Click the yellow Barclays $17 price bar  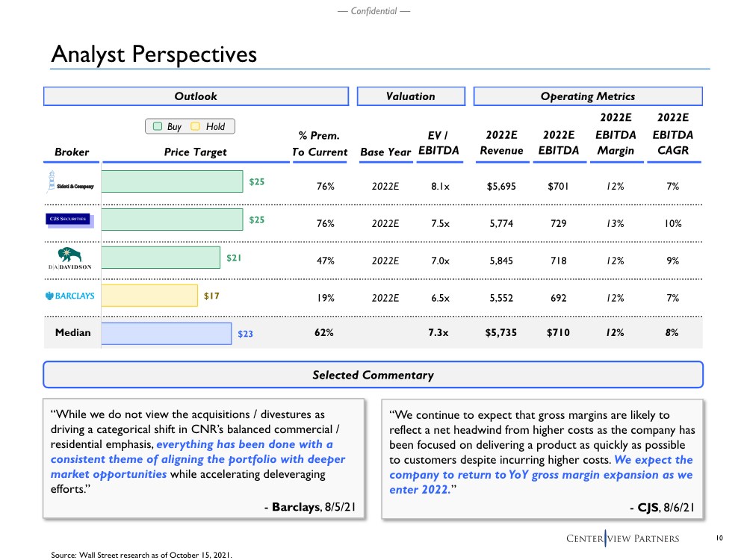(149, 296)
